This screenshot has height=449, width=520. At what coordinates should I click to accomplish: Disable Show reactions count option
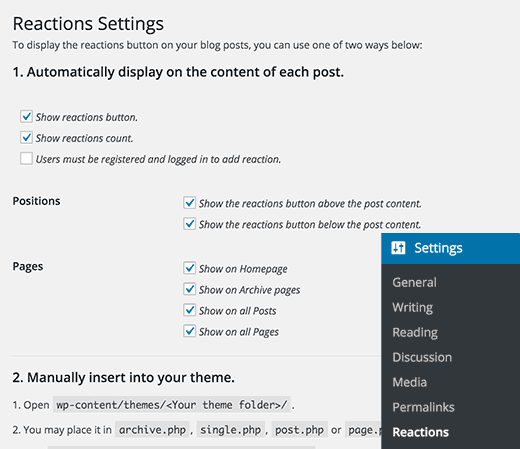point(26,138)
